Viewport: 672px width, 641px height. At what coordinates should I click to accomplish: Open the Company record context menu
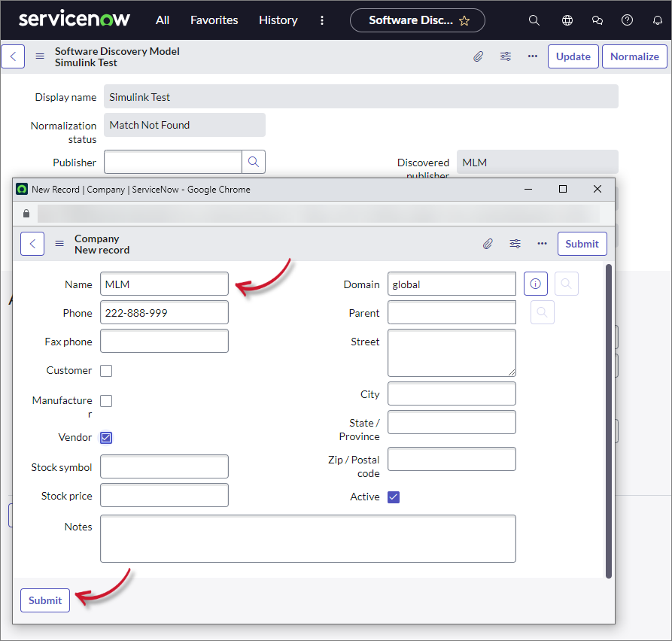click(59, 244)
